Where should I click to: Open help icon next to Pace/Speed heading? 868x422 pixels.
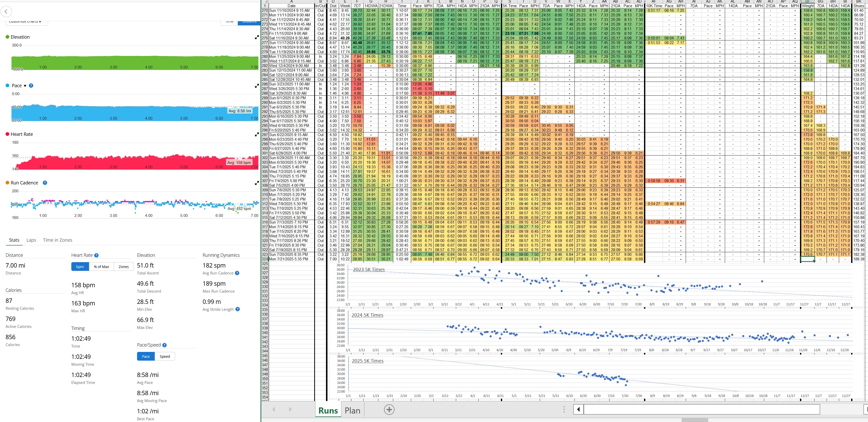tap(164, 345)
